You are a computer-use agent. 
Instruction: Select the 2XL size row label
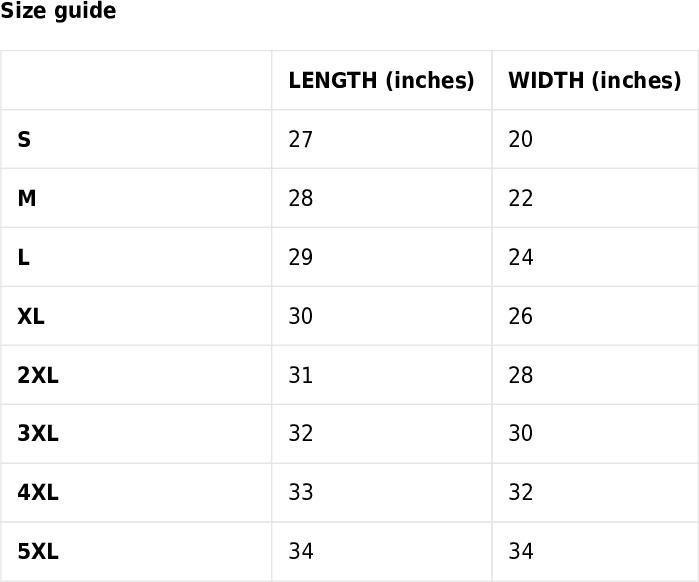(x=38, y=376)
